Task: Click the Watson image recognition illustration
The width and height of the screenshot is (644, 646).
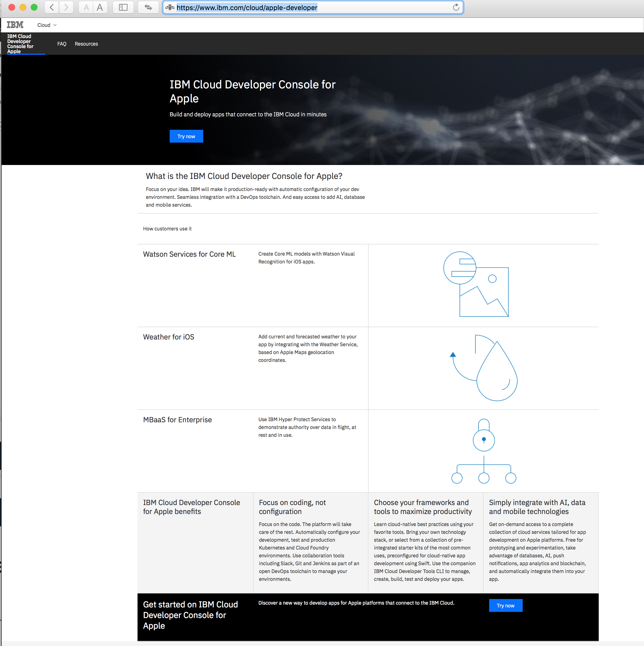Action: pyautogui.click(x=476, y=284)
